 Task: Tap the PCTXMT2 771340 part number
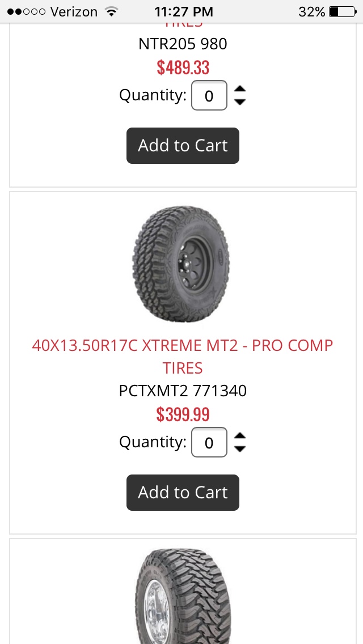(x=183, y=391)
